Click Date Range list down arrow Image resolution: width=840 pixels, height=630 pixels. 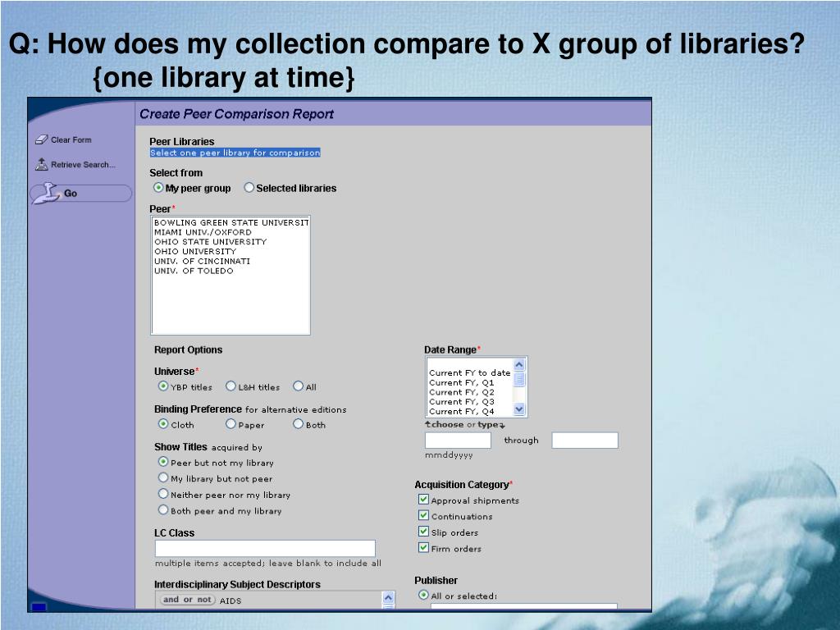(x=519, y=409)
